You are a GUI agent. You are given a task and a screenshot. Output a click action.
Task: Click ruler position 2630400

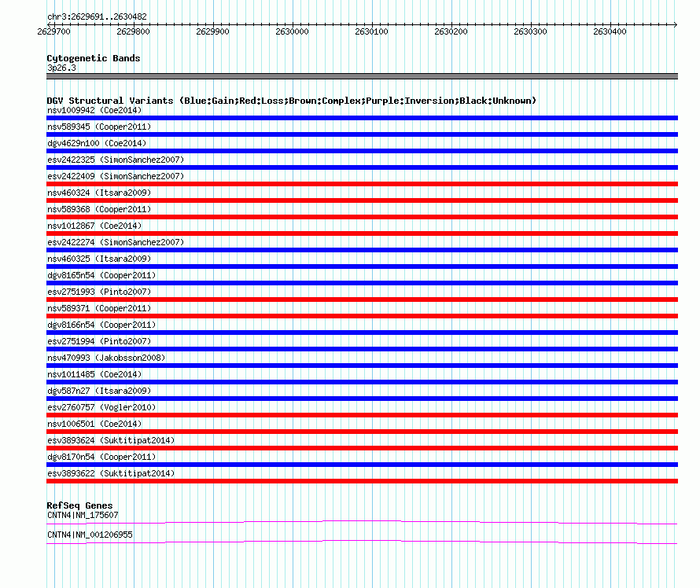[610, 31]
